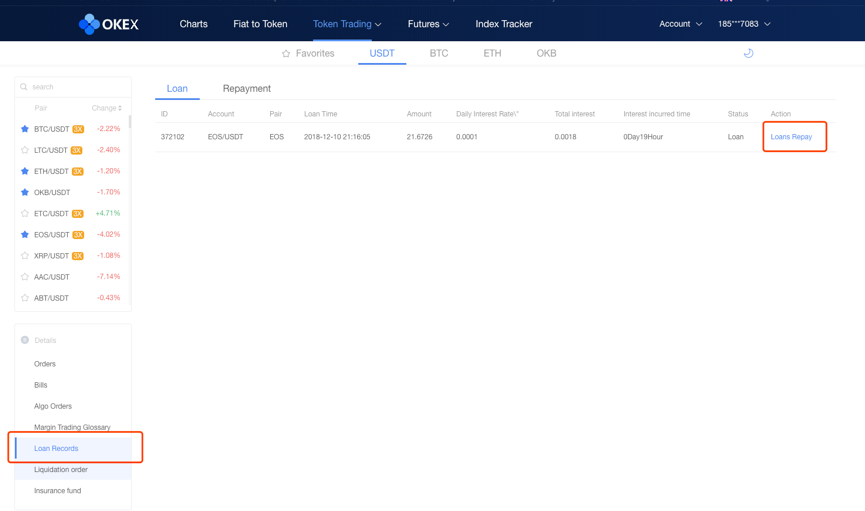
Task: Click LTC/USDT 3X leverage badge
Action: [77, 150]
